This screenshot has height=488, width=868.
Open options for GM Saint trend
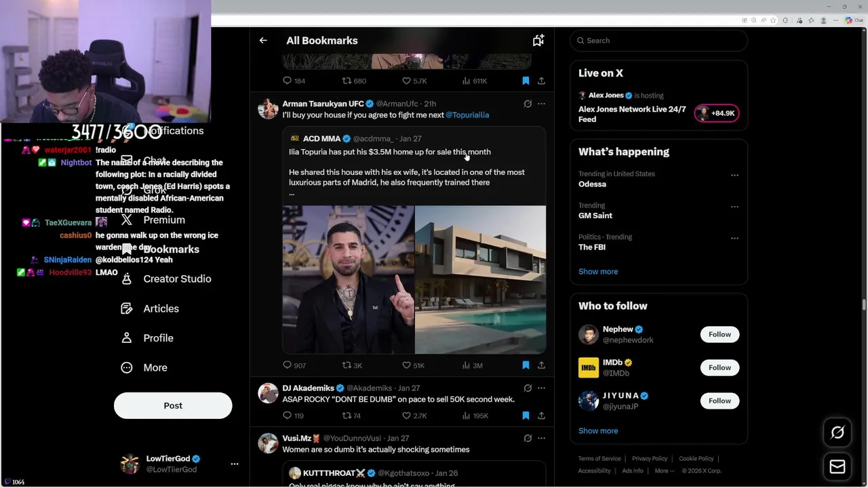734,207
